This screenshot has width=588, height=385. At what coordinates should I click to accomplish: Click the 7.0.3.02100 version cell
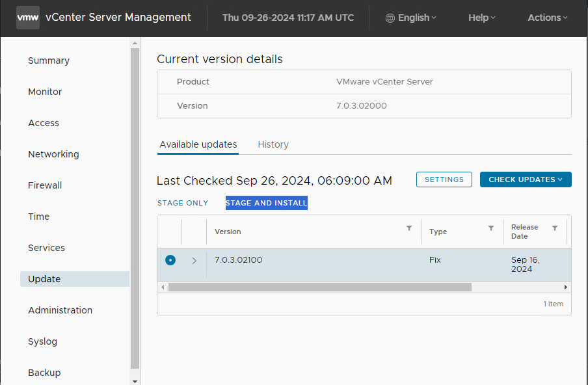coord(239,259)
